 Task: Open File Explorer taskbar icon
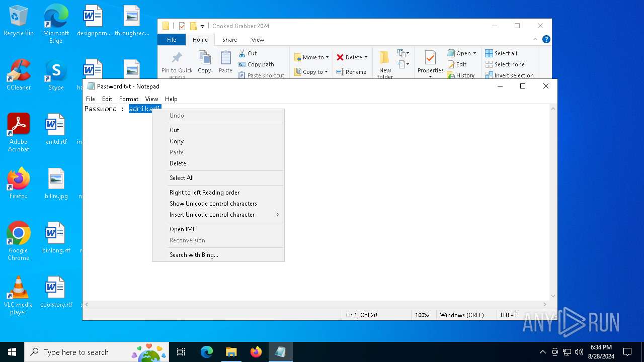point(231,352)
